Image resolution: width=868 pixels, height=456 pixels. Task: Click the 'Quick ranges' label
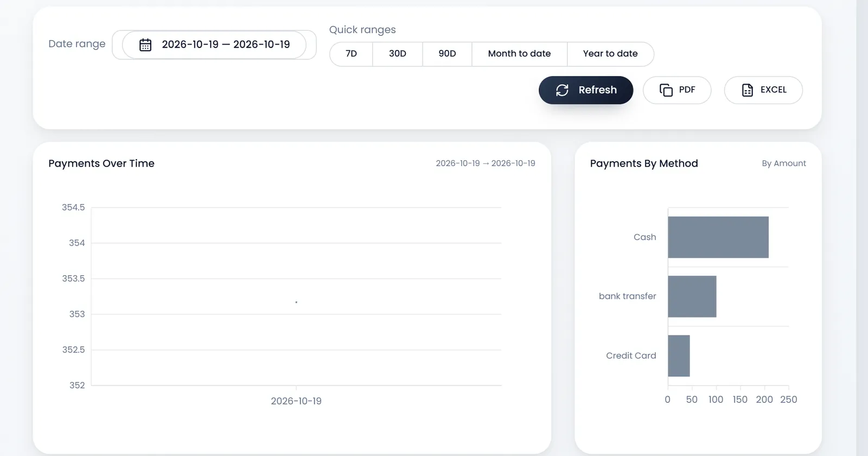tap(362, 30)
